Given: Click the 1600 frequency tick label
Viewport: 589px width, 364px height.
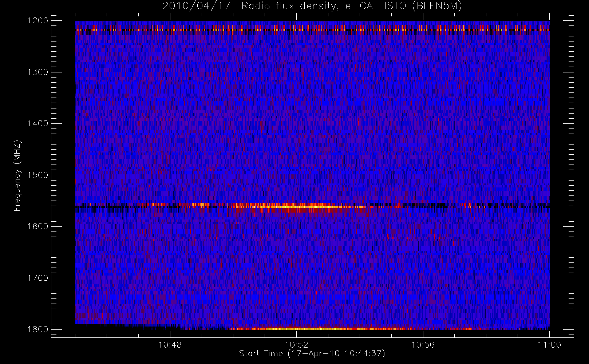Looking at the screenshot, I should pyautogui.click(x=38, y=226).
